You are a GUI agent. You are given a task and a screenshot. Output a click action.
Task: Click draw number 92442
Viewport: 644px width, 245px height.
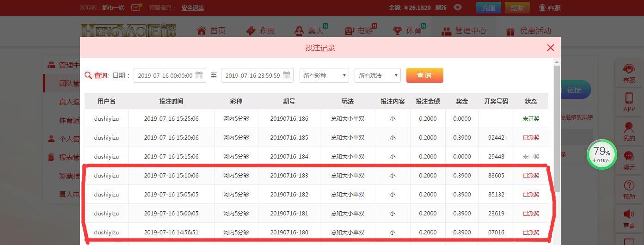click(496, 137)
